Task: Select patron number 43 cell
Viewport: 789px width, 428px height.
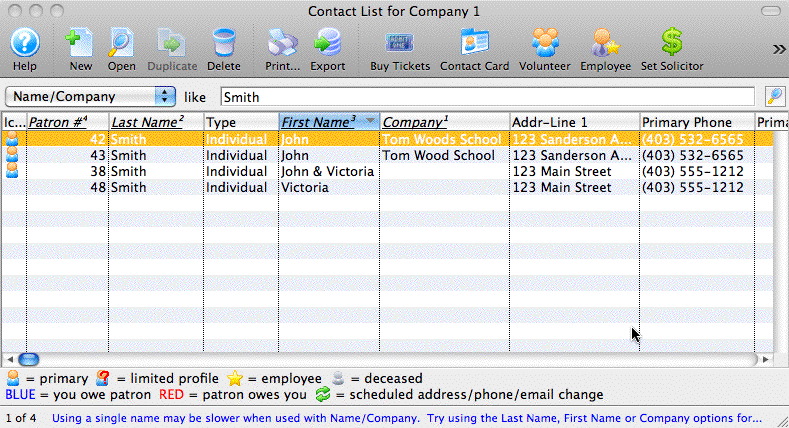Action: tap(67, 155)
